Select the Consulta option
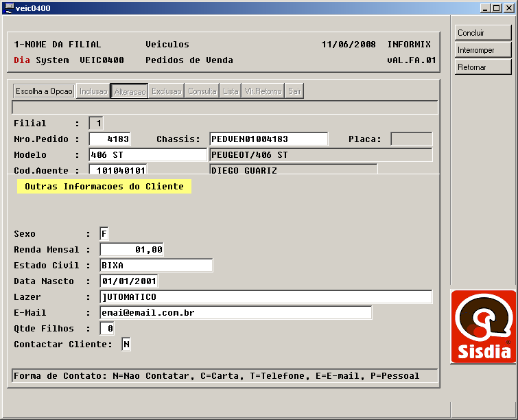Screen dimensions: 518x420 point(202,91)
